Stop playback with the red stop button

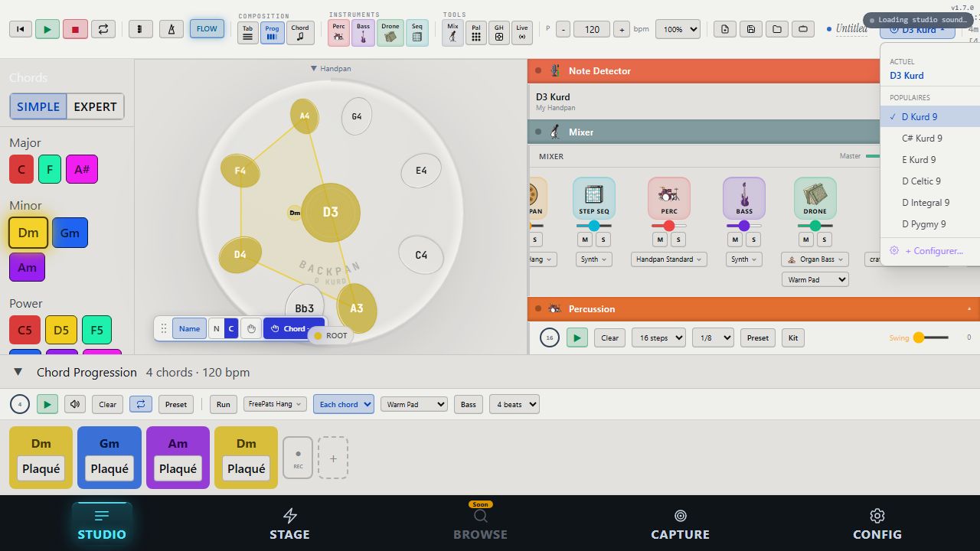(x=75, y=29)
